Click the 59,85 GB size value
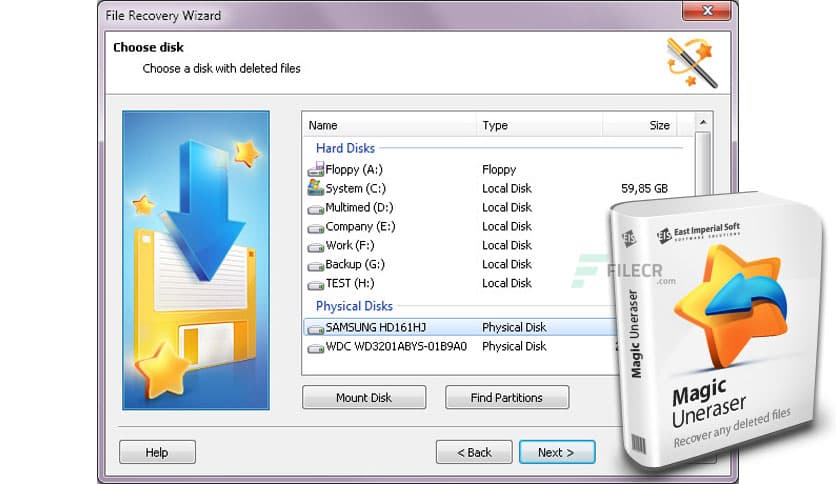Viewport: 836px width, 484px height. [644, 188]
